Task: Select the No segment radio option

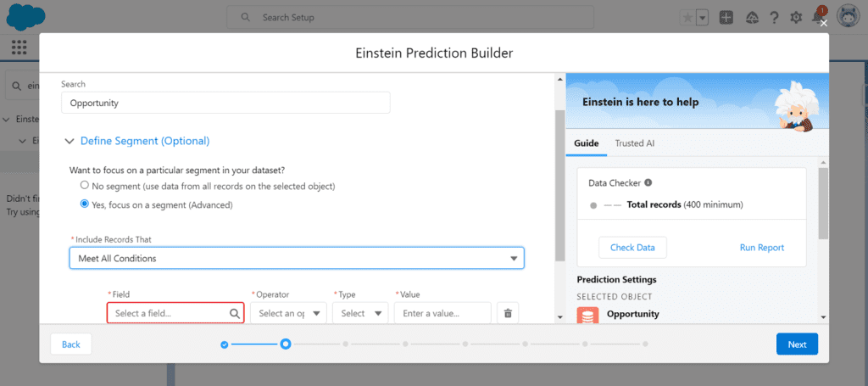Action: click(x=84, y=185)
